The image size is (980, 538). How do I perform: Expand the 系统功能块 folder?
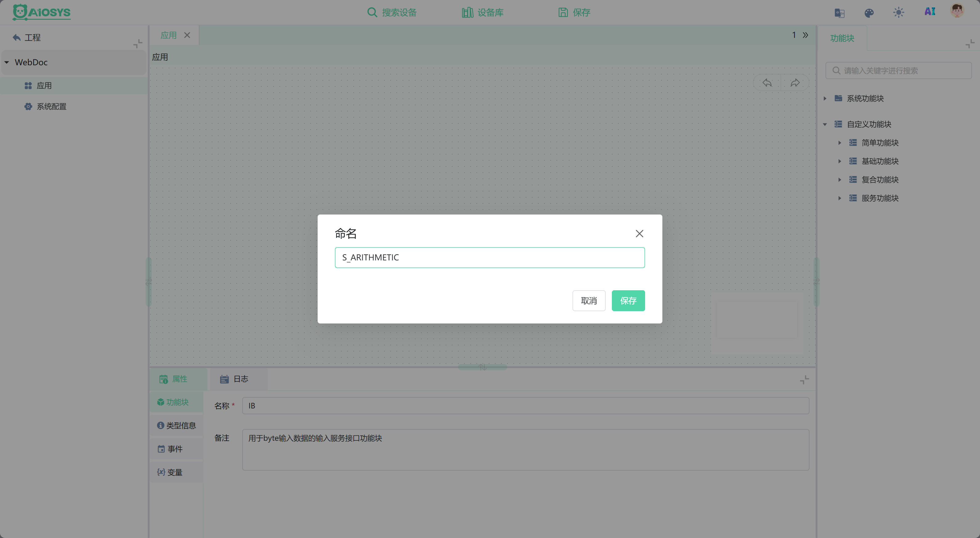(825, 98)
